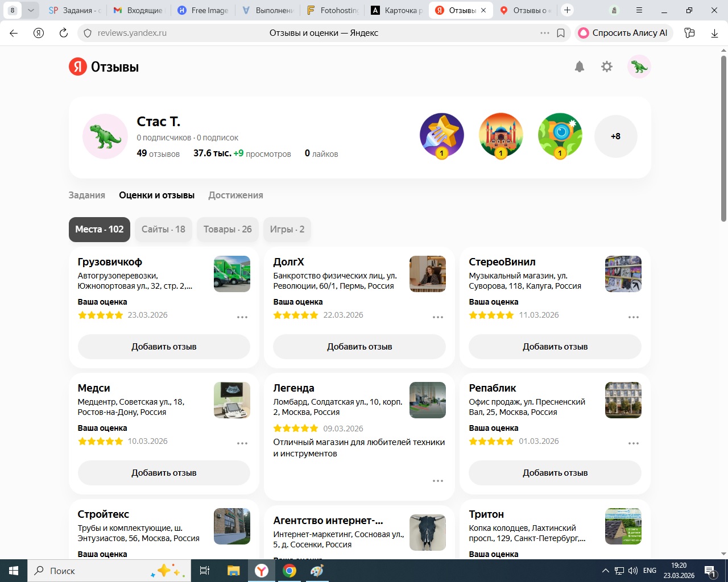Select the Оценки и отзывы tab
The height and width of the screenshot is (582, 728).
157,195
